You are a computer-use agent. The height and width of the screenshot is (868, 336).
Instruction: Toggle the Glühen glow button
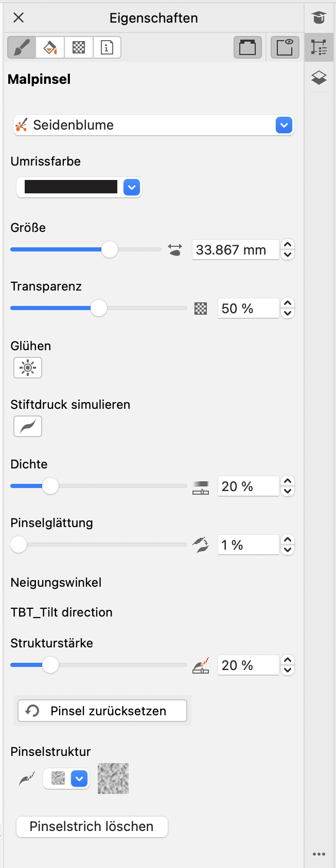tap(28, 368)
